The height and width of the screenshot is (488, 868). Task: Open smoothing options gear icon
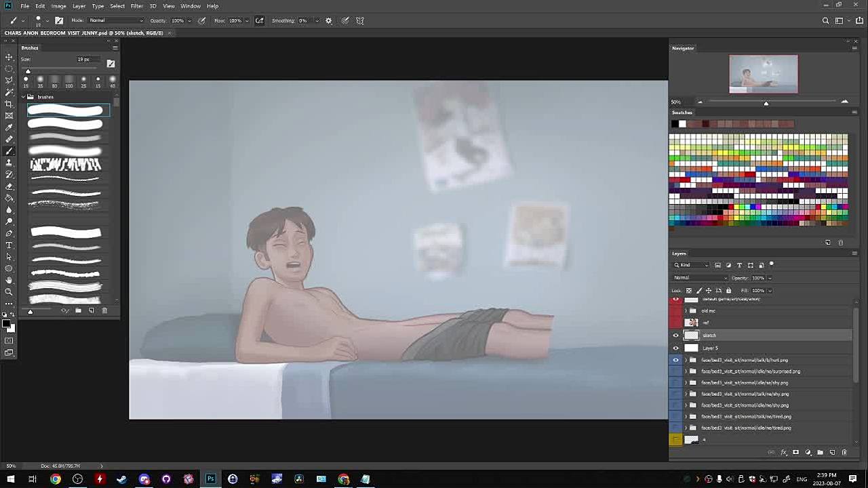[x=329, y=20]
